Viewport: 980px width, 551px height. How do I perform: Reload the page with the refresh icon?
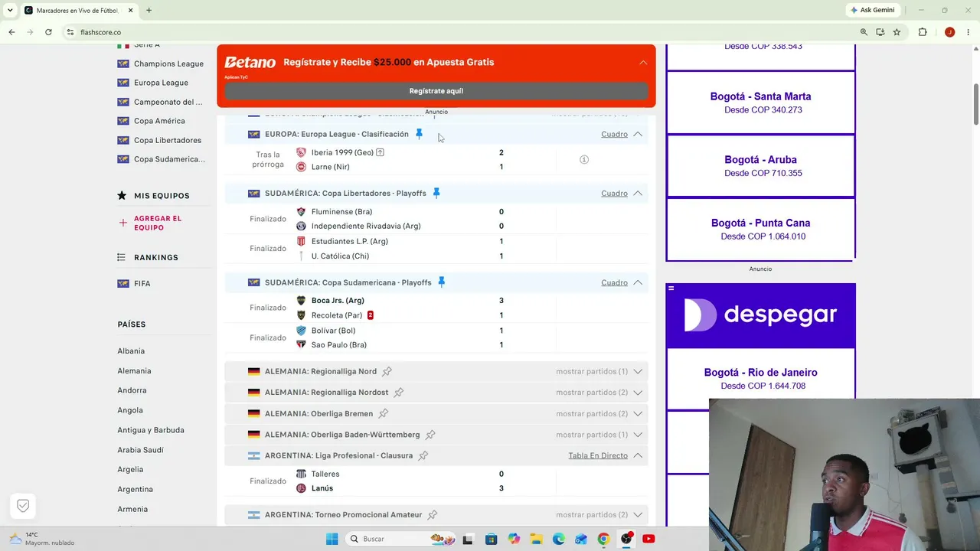tap(48, 32)
